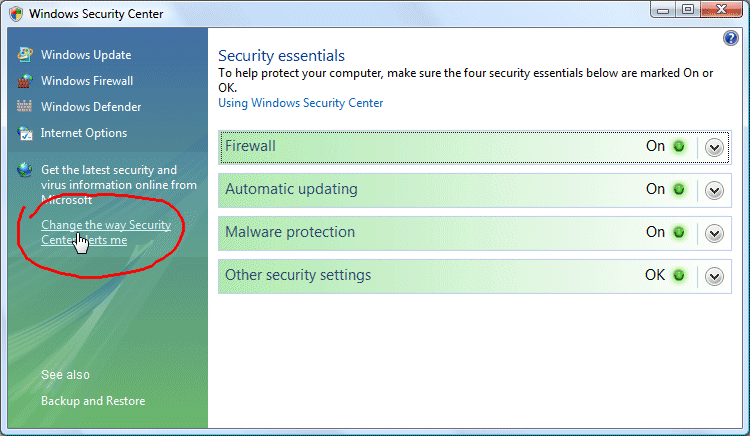Maximize the Windows Security Center window
This screenshot has height=436, width=750.
[x=687, y=10]
